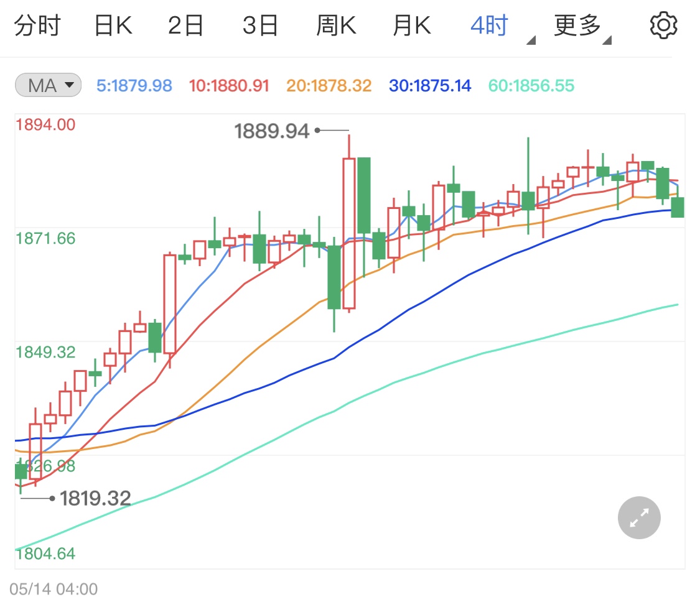Open the 更多 more menu
The height and width of the screenshot is (602, 700).
(x=577, y=25)
